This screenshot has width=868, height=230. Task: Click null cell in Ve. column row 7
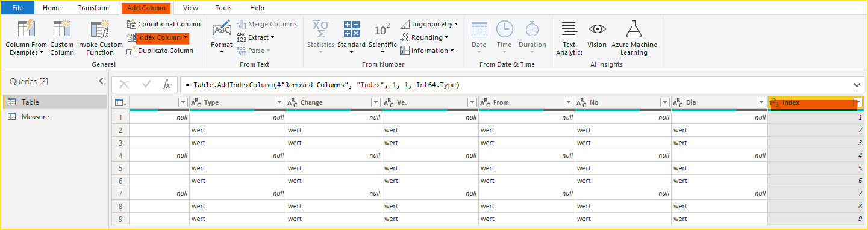pos(430,193)
